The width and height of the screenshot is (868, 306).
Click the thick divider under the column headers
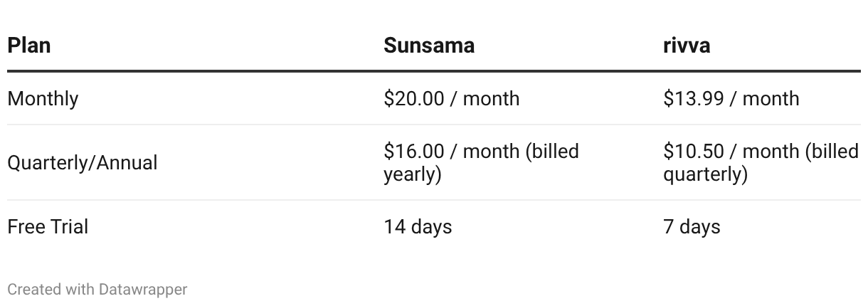point(434,71)
